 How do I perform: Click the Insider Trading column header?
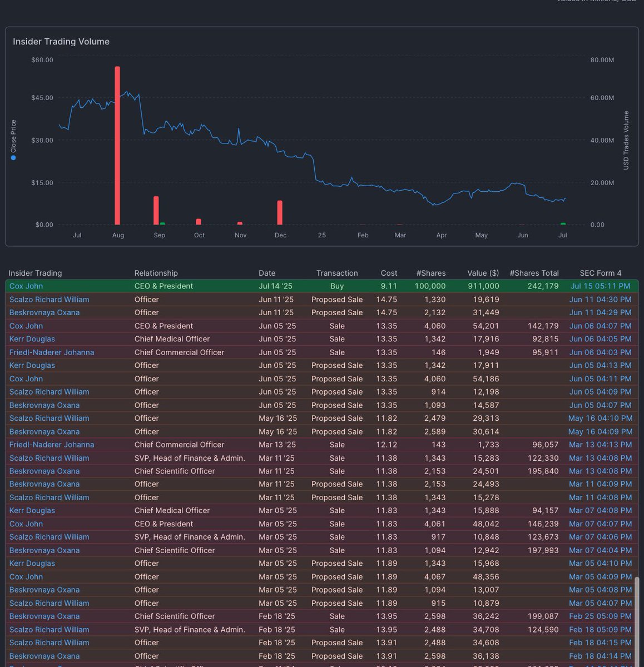pos(35,273)
